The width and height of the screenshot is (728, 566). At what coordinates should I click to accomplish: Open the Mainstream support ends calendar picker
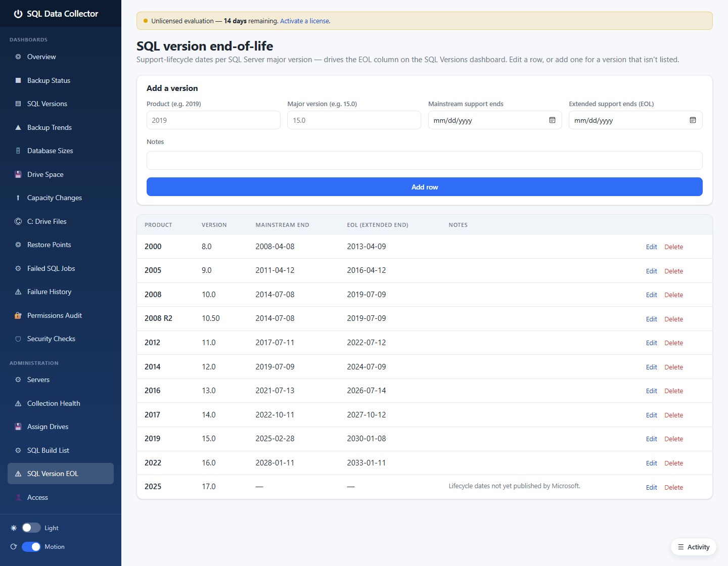click(552, 120)
